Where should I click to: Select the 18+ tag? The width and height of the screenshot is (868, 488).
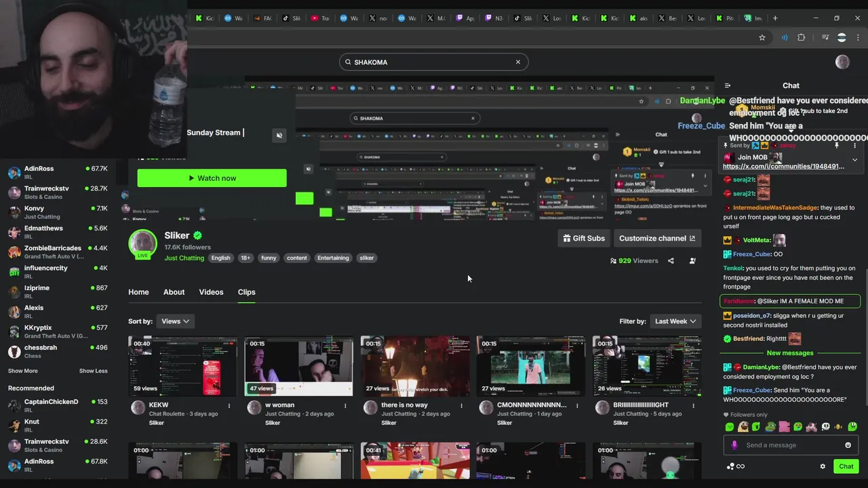tap(245, 258)
